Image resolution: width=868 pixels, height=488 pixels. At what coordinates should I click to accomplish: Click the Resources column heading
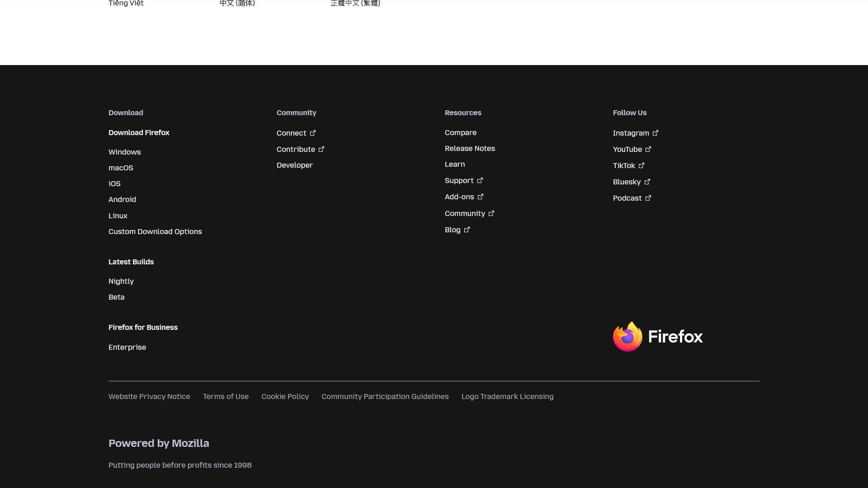pyautogui.click(x=463, y=113)
